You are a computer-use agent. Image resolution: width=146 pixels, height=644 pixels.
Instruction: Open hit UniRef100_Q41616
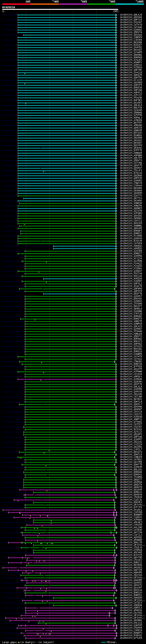click(x=131, y=35)
